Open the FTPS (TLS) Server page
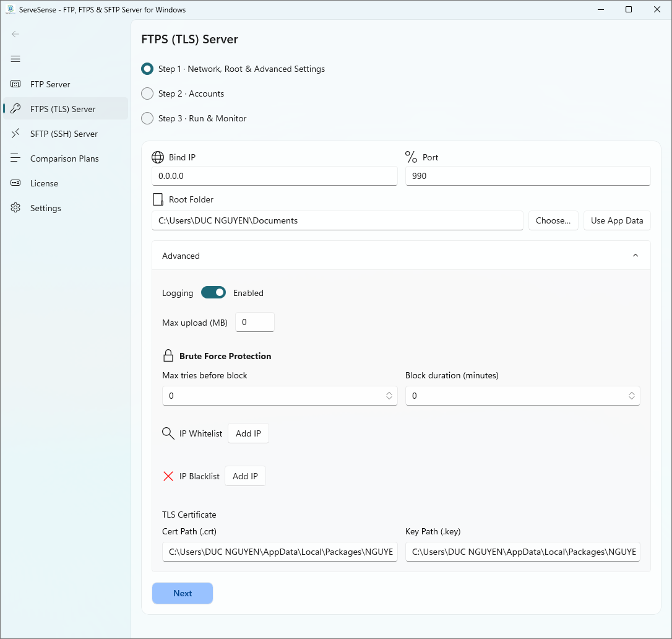This screenshot has width=672, height=639. 66,109
